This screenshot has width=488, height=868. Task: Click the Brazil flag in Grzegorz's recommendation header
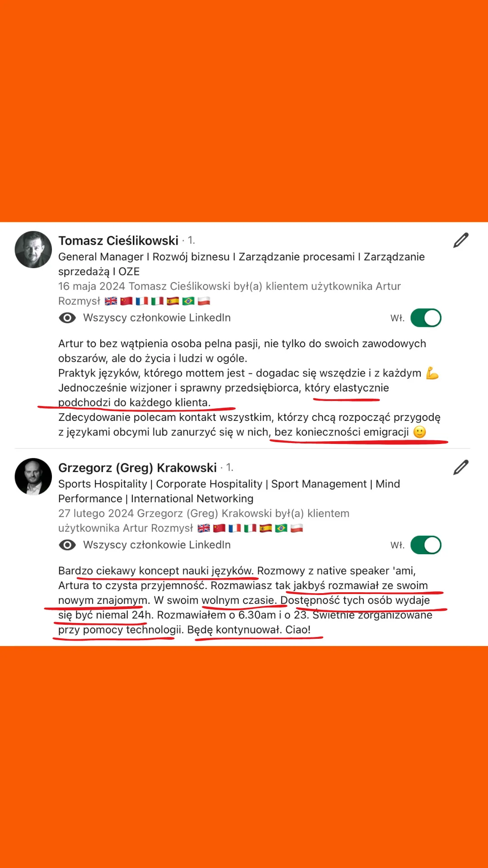[281, 528]
